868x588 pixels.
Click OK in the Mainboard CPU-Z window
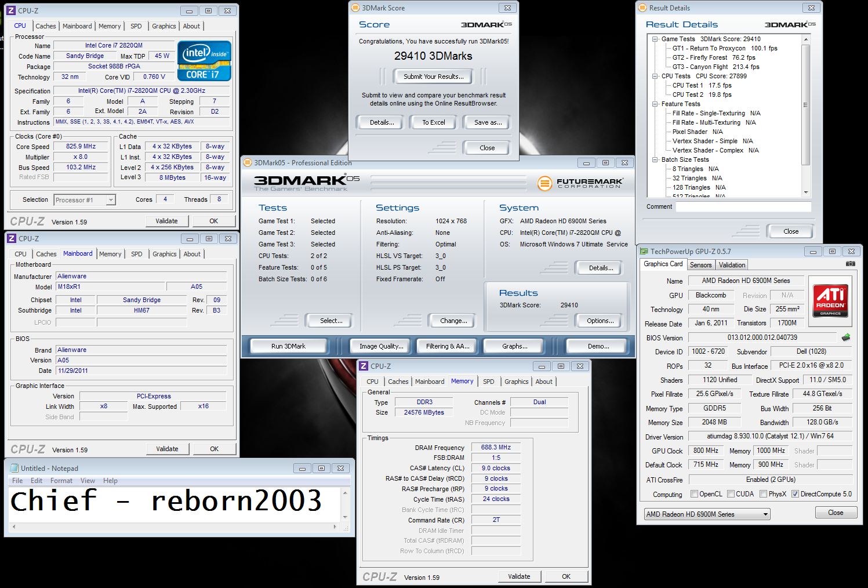(214, 449)
